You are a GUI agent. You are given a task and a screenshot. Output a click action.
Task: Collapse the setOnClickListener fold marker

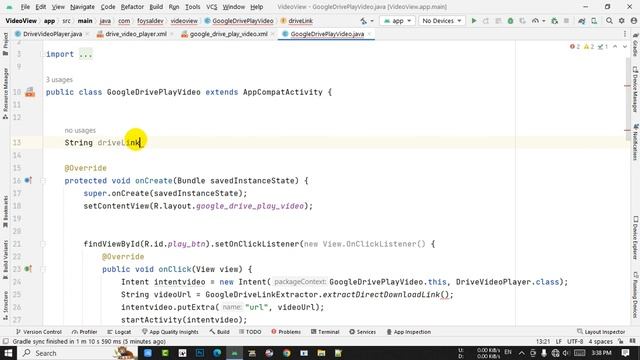pyautogui.click(x=43, y=244)
